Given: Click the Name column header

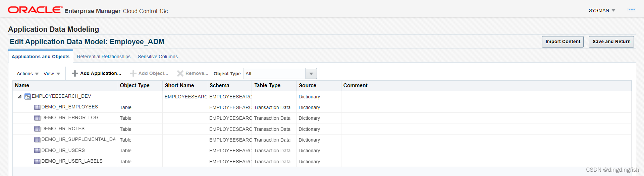Looking at the screenshot, I should point(65,86).
